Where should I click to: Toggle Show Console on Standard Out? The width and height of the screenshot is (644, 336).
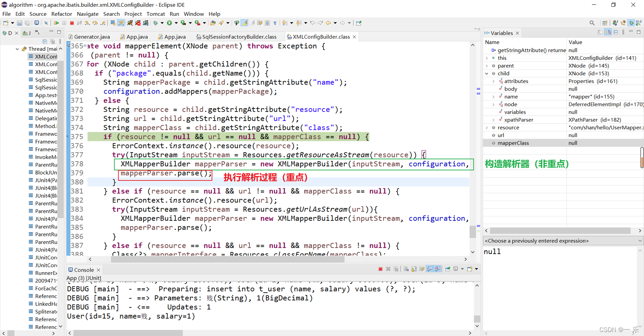[x=430, y=269]
